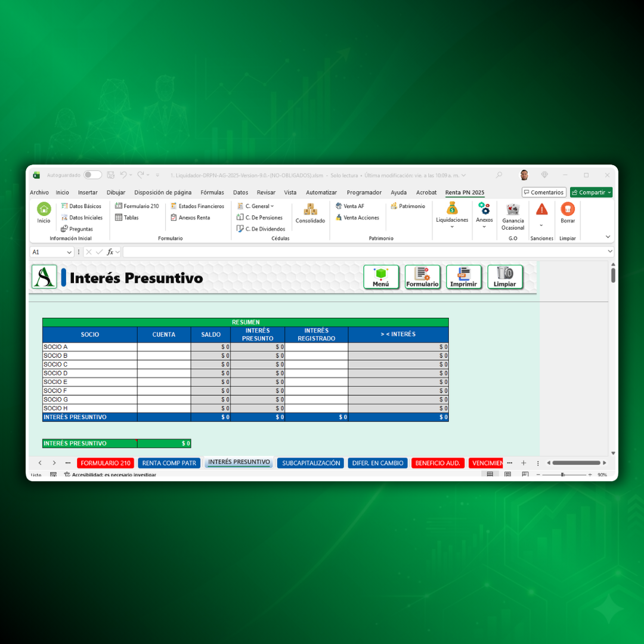
Task: Click the Menú button on the sheet
Action: point(381,277)
